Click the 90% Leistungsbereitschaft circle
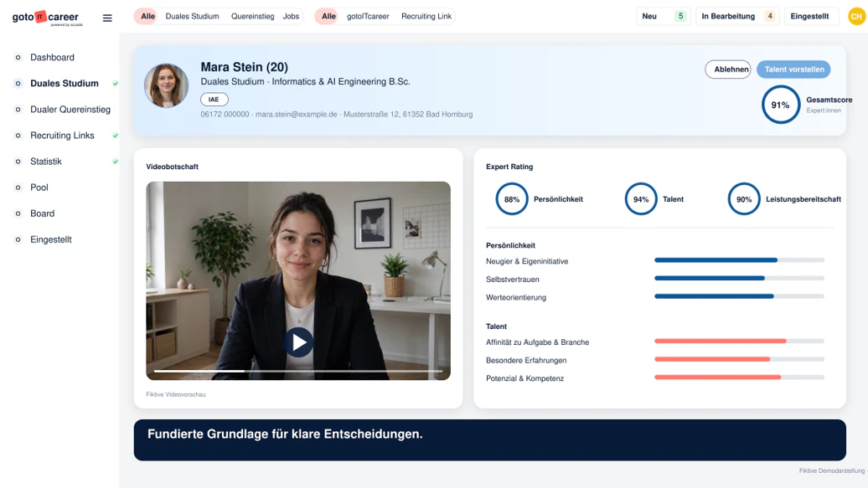The image size is (868, 488). pyautogui.click(x=743, y=199)
